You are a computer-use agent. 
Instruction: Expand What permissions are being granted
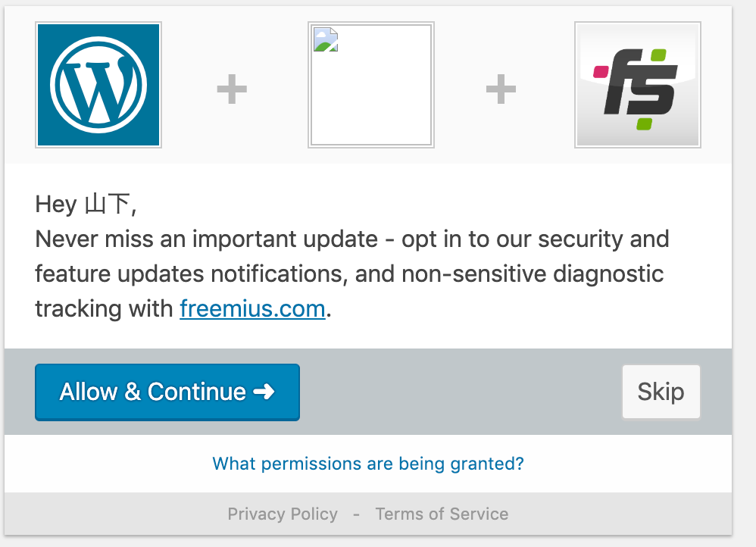368,464
